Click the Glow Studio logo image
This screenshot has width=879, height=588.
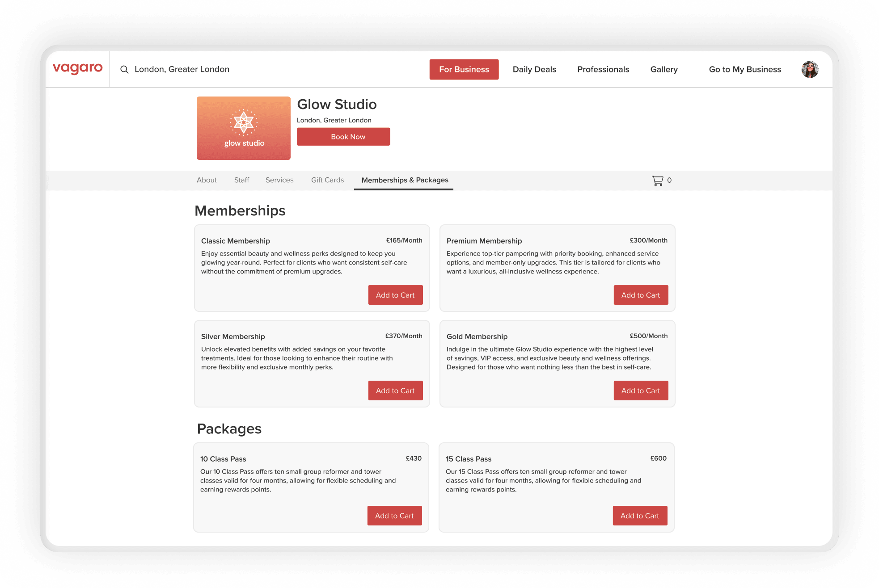click(x=244, y=128)
